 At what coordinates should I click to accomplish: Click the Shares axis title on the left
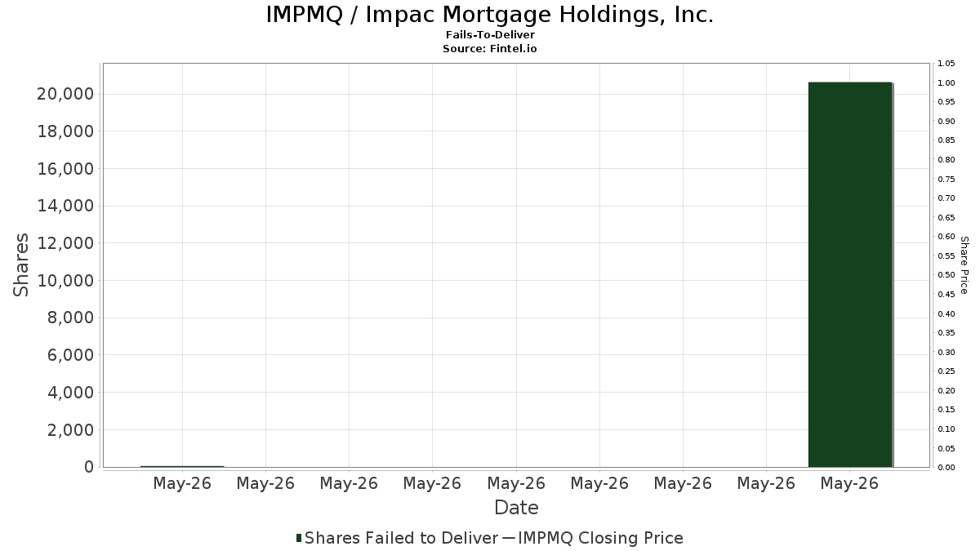pos(22,265)
